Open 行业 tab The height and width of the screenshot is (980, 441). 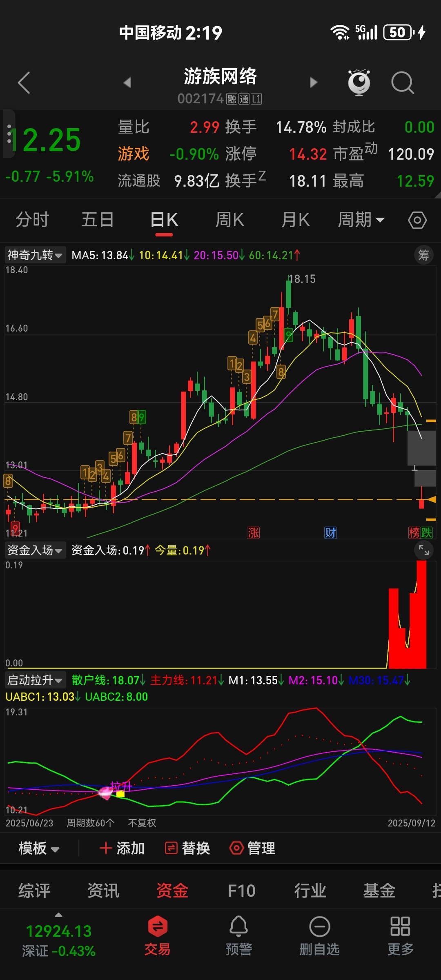(x=310, y=891)
